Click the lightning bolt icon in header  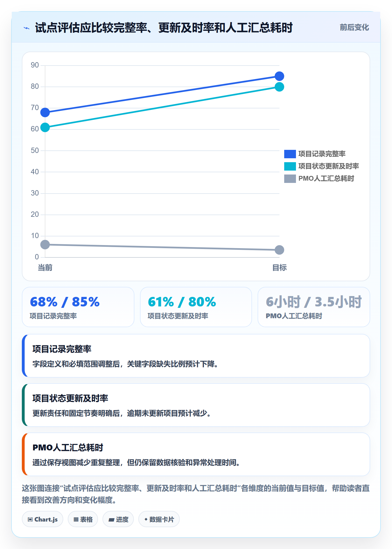coord(27,28)
